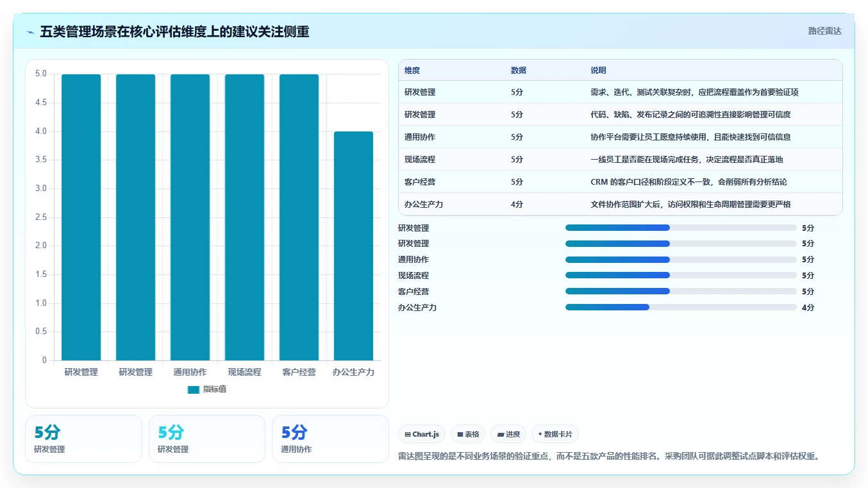Click the 1.5 y-axis tick
868x488 pixels.
pyautogui.click(x=41, y=274)
